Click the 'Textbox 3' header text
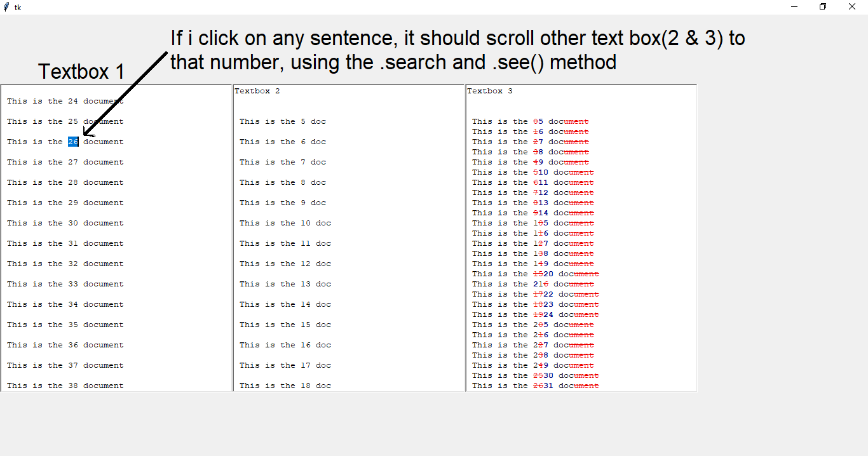This screenshot has width=868, height=456. pos(490,91)
